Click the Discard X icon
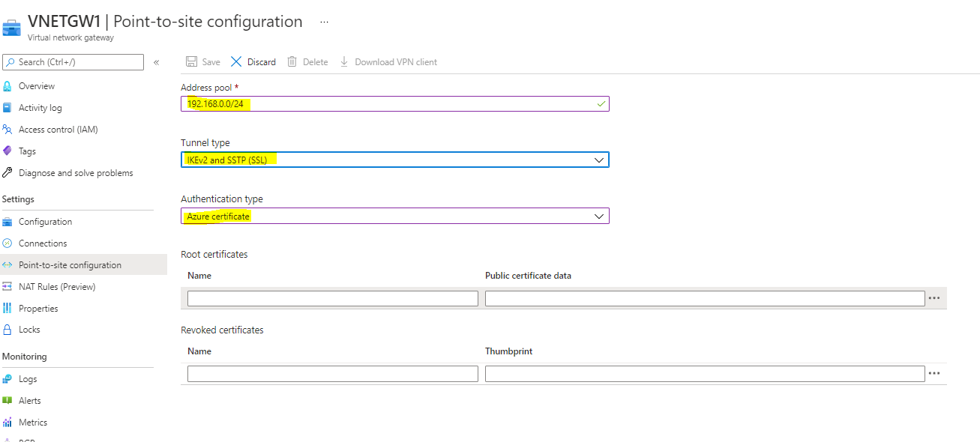This screenshot has height=442, width=980. point(236,61)
